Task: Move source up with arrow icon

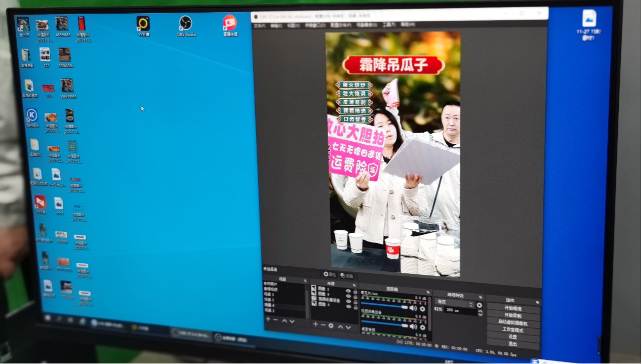Action: 340,326
